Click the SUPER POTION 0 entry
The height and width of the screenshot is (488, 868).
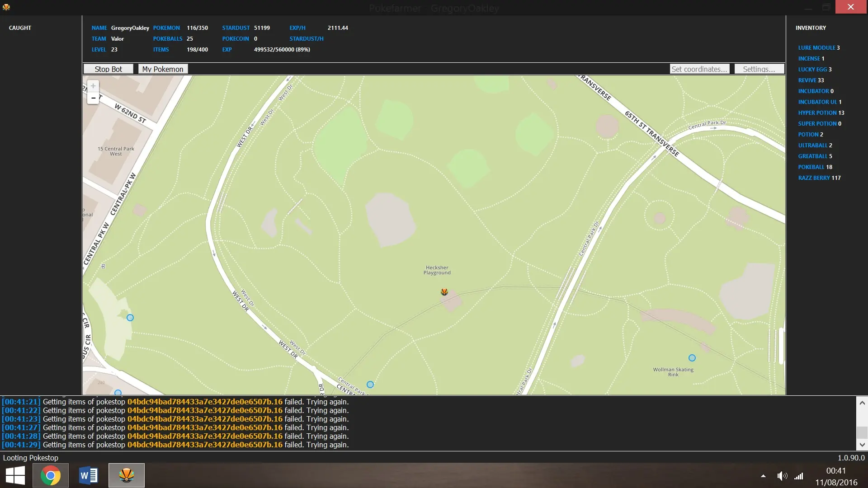[x=820, y=123]
